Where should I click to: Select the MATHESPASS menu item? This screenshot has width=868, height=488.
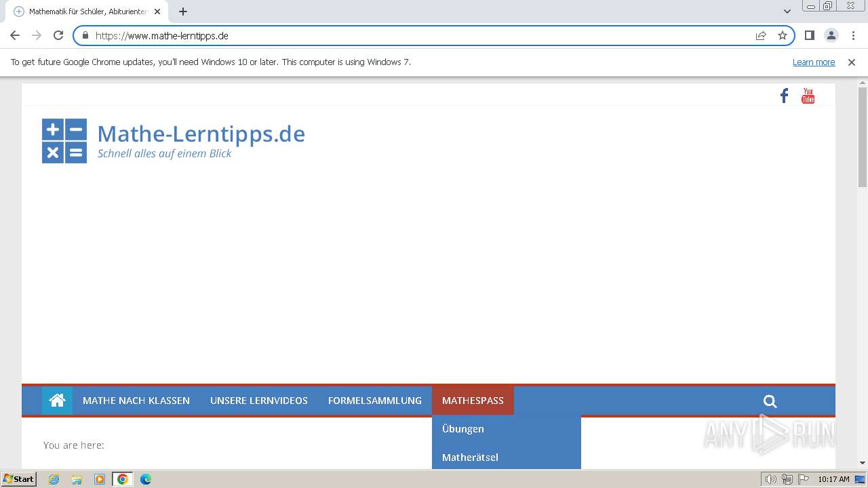(x=473, y=401)
